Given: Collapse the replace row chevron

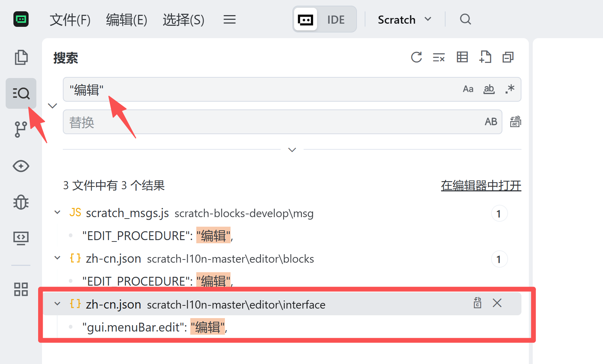Looking at the screenshot, I should pos(53,106).
